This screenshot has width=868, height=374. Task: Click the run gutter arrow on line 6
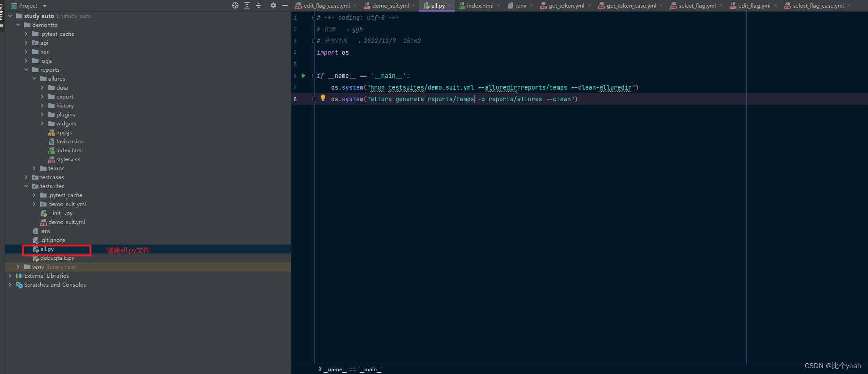(x=303, y=76)
